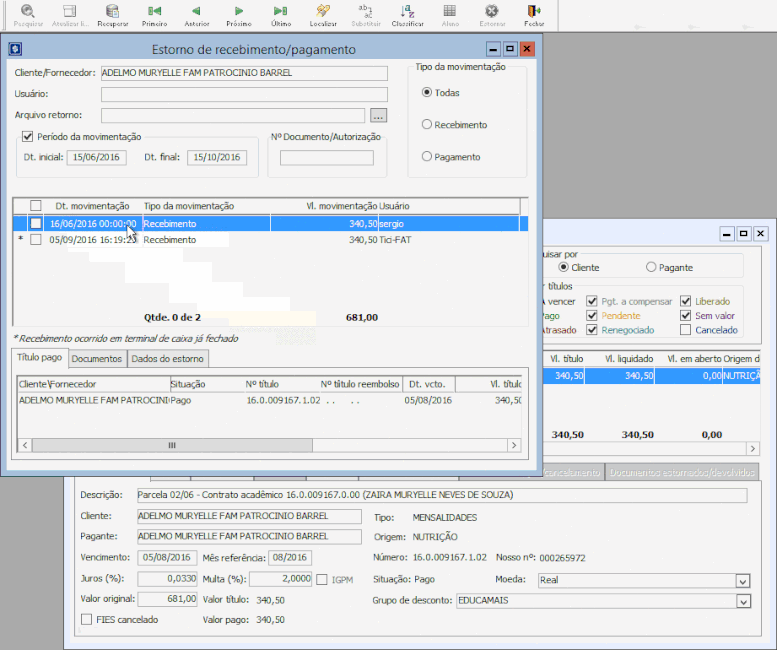Open the Moeda dropdown showing Real
Screen dimensions: 777x650
pyautogui.click(x=742, y=580)
